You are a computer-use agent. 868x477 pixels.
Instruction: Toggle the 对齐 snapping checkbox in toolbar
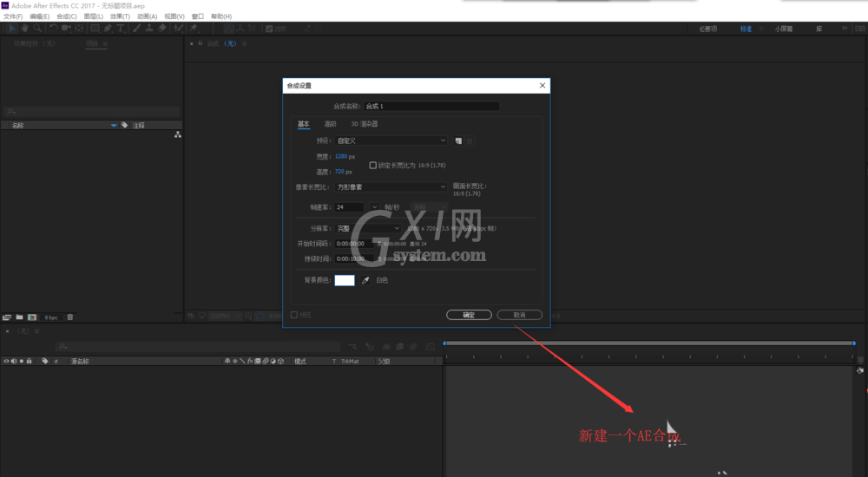tap(269, 29)
